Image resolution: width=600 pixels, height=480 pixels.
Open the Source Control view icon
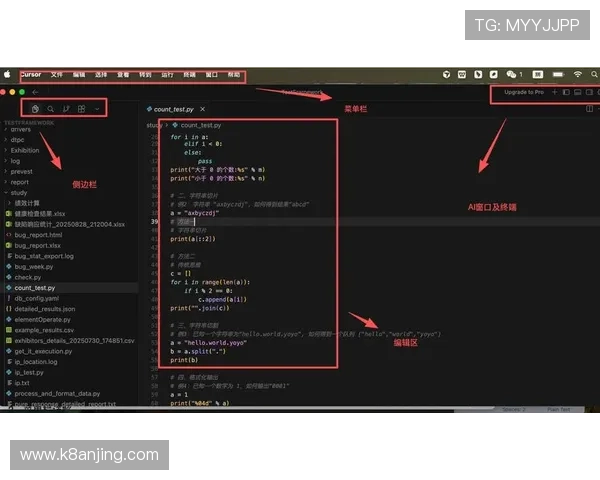click(x=66, y=108)
